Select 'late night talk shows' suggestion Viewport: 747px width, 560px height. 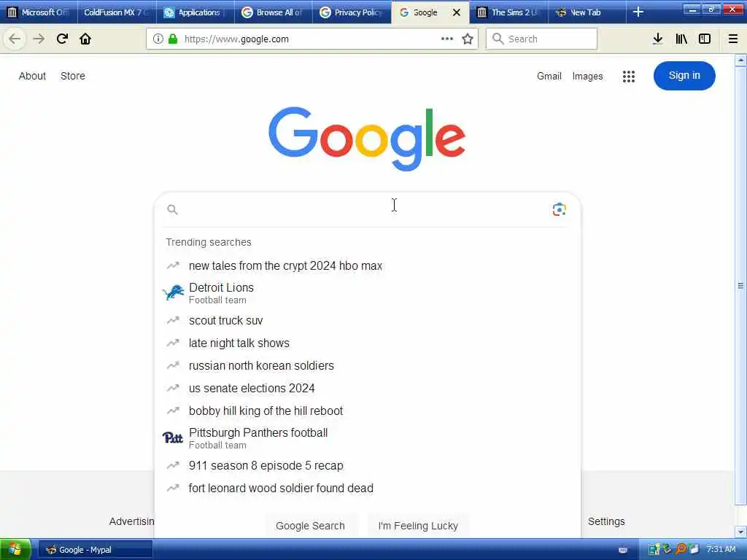tap(368, 343)
